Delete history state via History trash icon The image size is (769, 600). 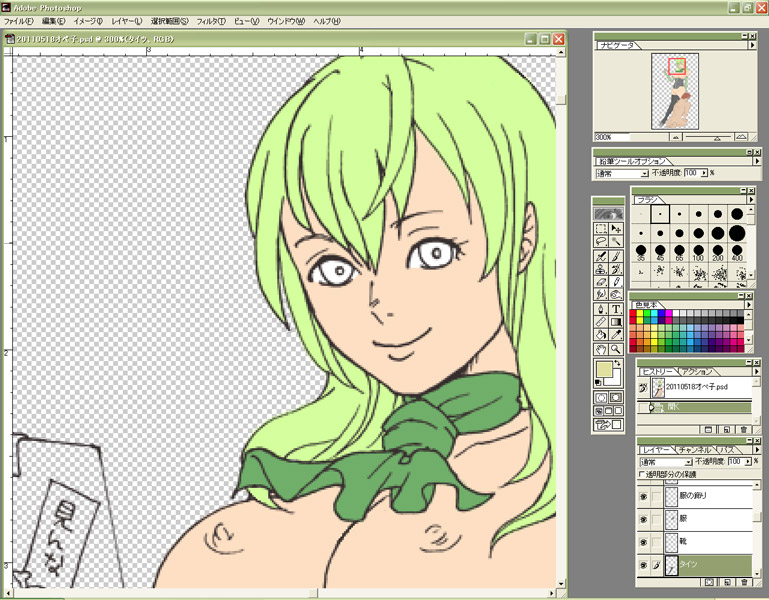[744, 430]
